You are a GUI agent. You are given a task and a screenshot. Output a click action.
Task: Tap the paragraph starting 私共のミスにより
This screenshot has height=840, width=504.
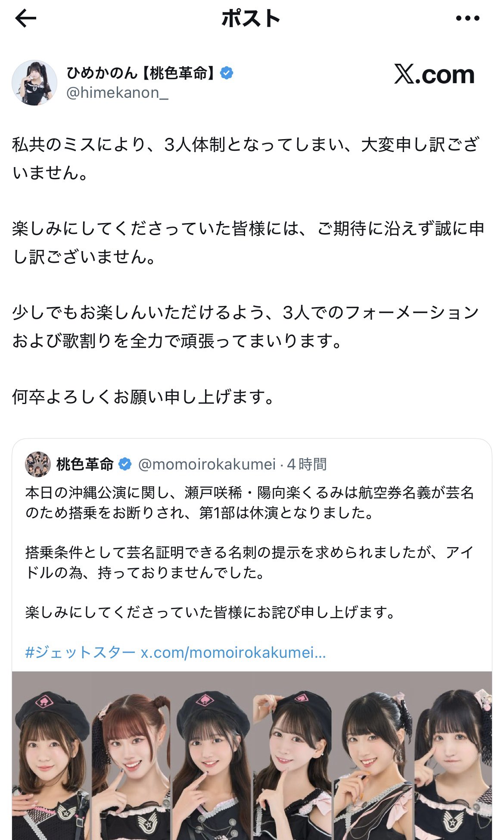pos(246,159)
